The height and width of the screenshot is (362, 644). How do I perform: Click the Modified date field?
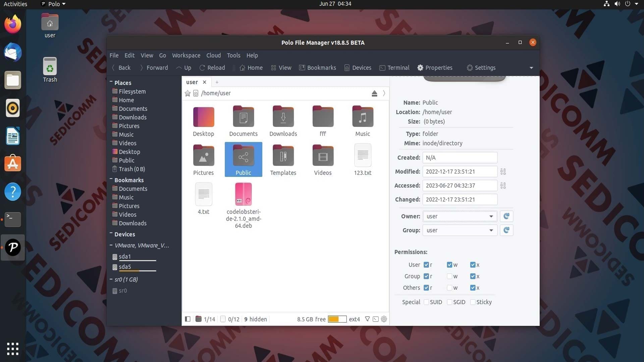point(460,172)
